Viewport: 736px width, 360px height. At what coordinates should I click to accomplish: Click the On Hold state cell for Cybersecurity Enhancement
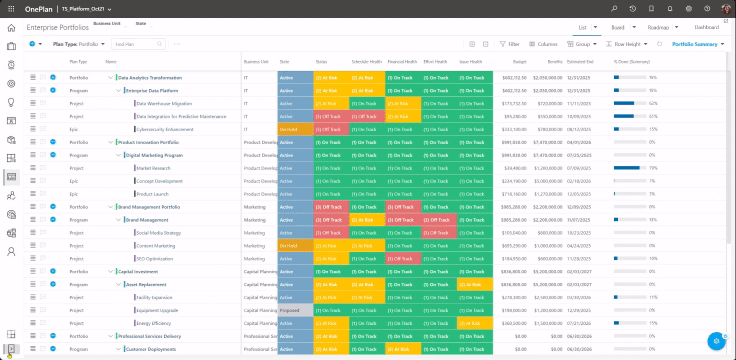pyautogui.click(x=295, y=129)
